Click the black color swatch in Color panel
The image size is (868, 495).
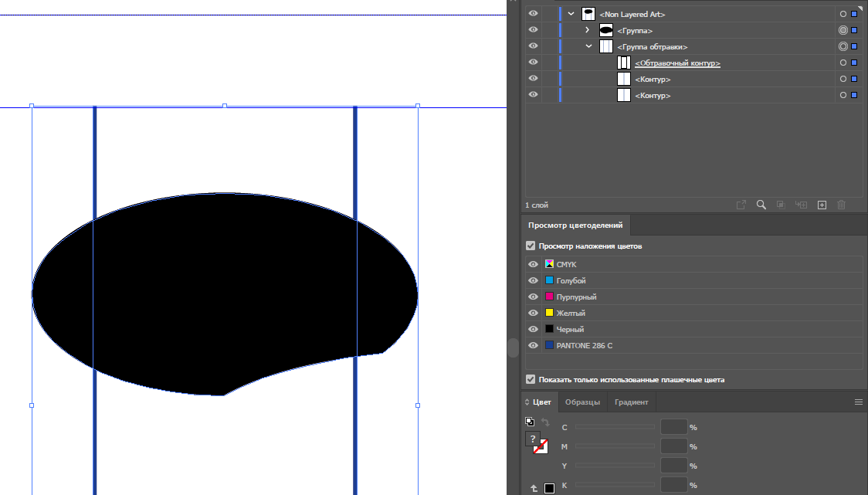(x=549, y=488)
